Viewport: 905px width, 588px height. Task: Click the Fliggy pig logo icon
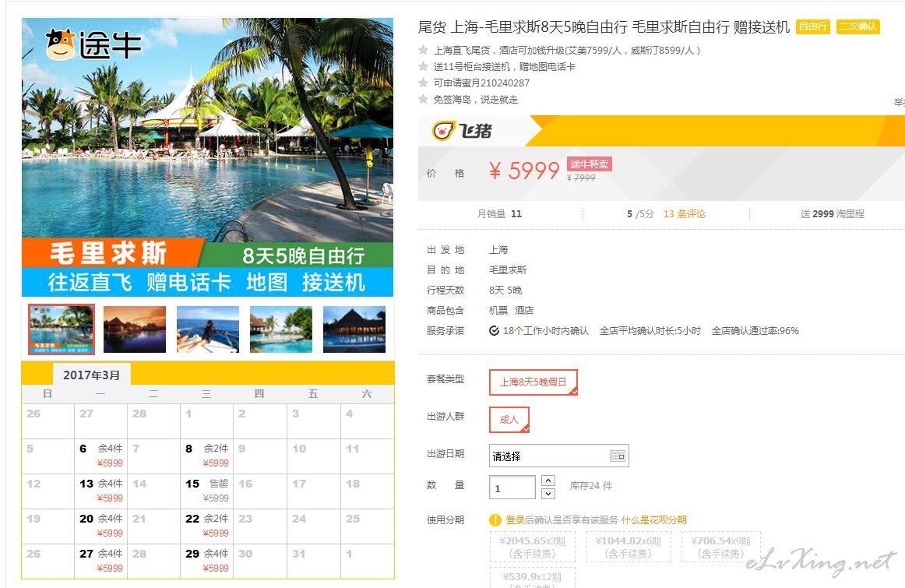click(x=445, y=131)
